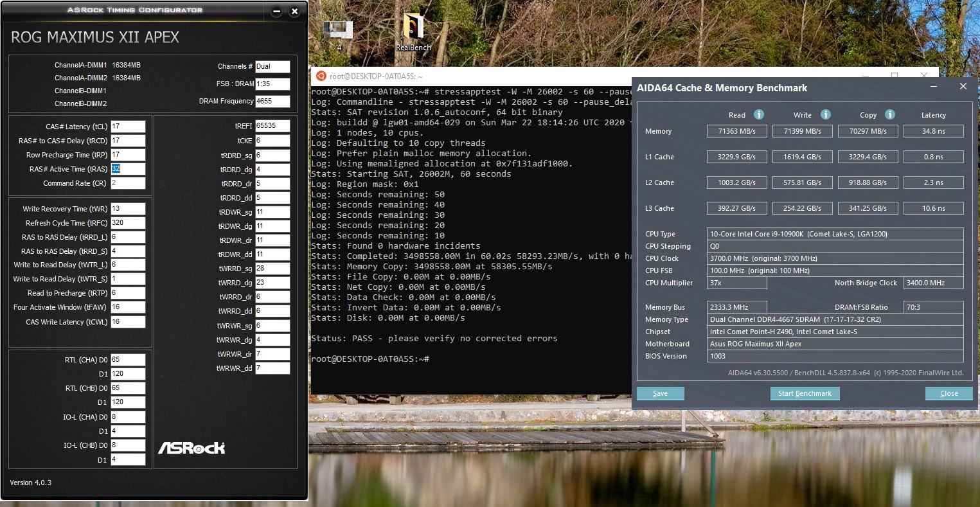Click the Refresh Cycle Time (tRFC) field
The width and height of the screenshot is (980, 507).
pos(128,223)
